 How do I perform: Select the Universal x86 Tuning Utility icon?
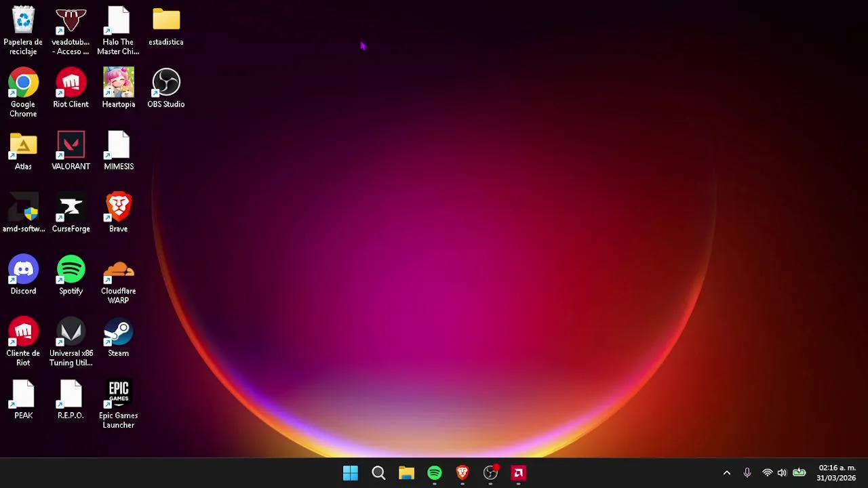tap(71, 342)
